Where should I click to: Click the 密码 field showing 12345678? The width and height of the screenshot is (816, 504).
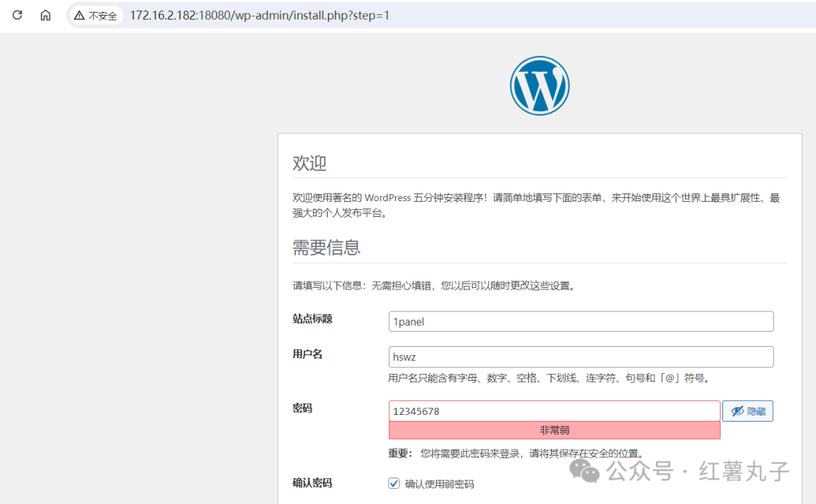554,411
